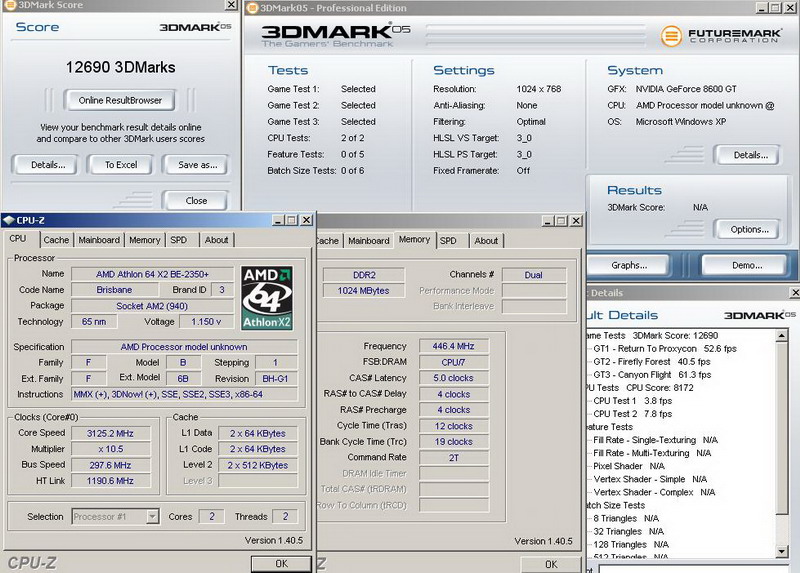Open Options in Results panel
800x573 pixels.
(749, 230)
